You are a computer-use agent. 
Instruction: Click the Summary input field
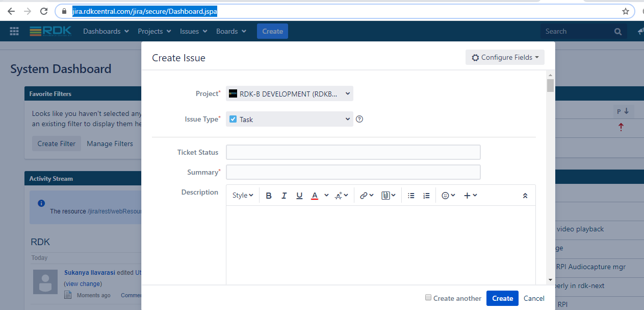353,172
